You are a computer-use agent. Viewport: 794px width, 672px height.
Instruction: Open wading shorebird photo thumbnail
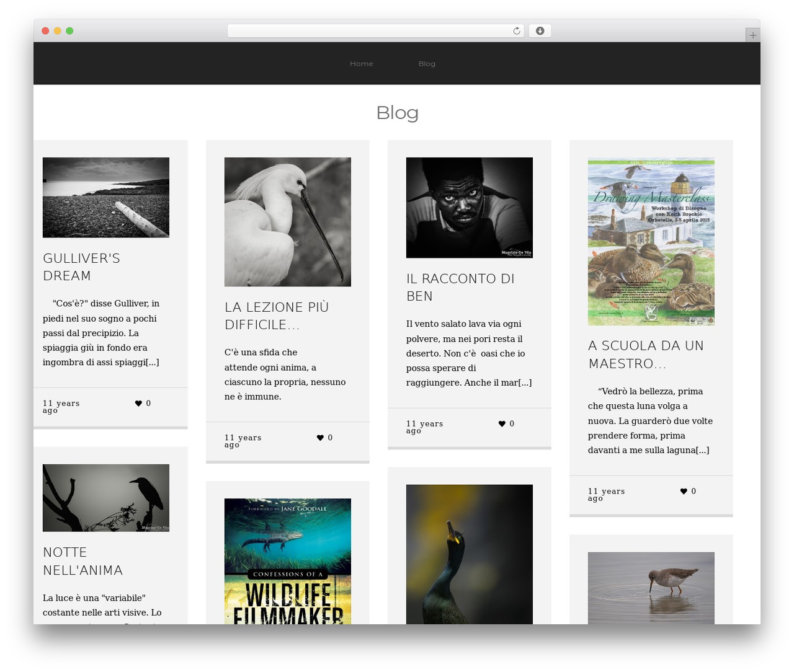coord(651,588)
